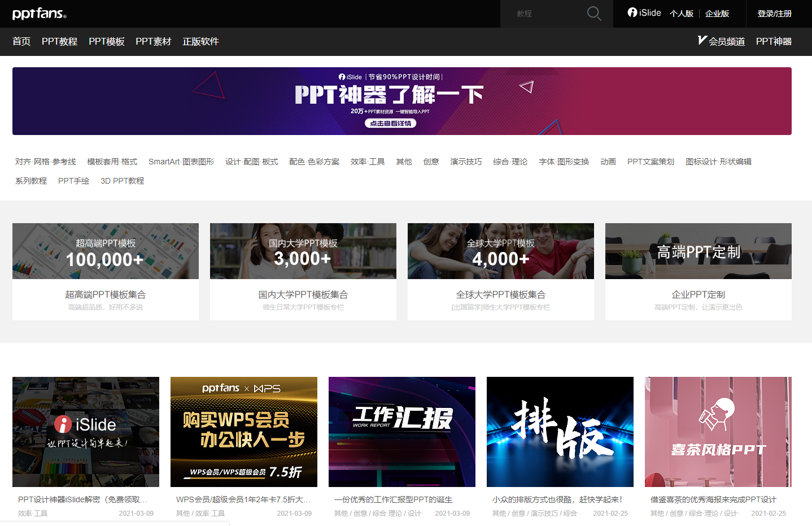Viewport: 812px width, 526px height.
Task: Select 图标设计·形状编辑 category
Action: 719,162
